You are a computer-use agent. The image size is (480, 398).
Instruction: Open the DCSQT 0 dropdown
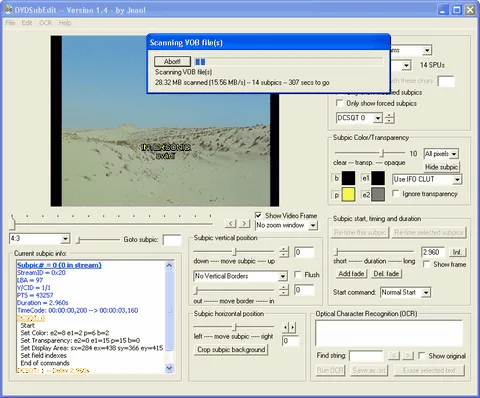click(x=378, y=118)
